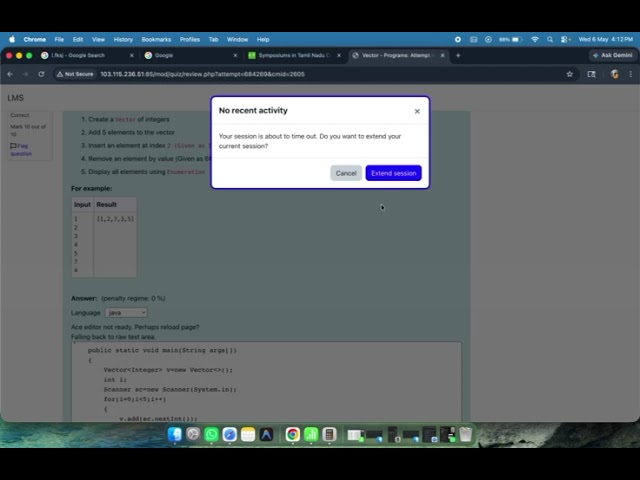The height and width of the screenshot is (480, 640).
Task: Open Notes from the dock
Action: [x=248, y=434]
